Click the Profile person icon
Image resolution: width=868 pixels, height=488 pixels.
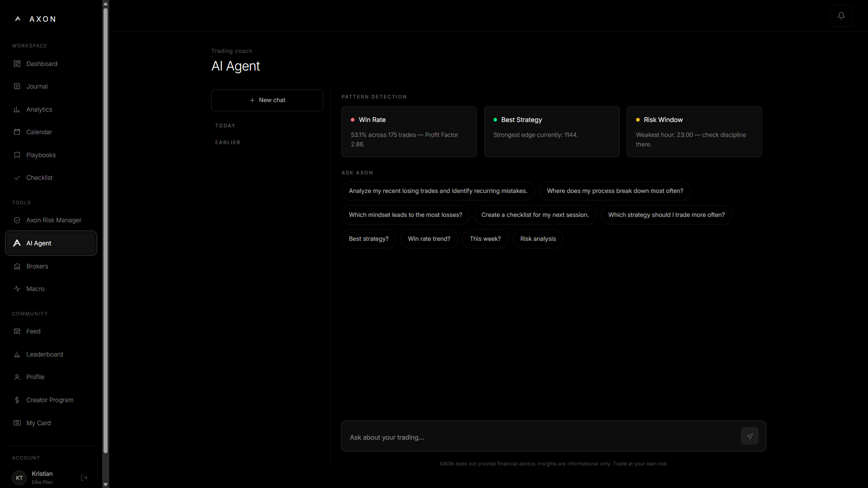click(x=17, y=377)
